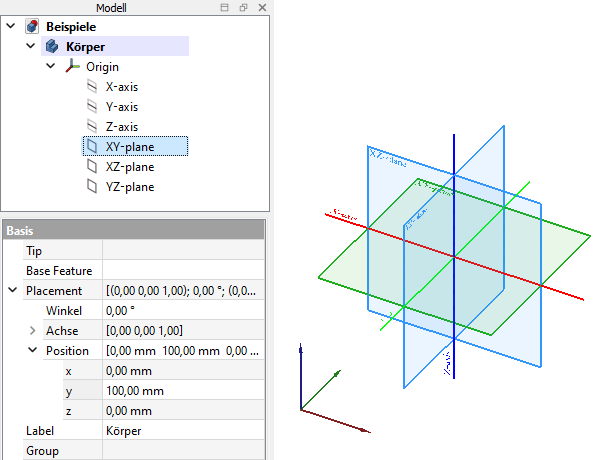Edit the y position value 100,00 mm

point(183,391)
